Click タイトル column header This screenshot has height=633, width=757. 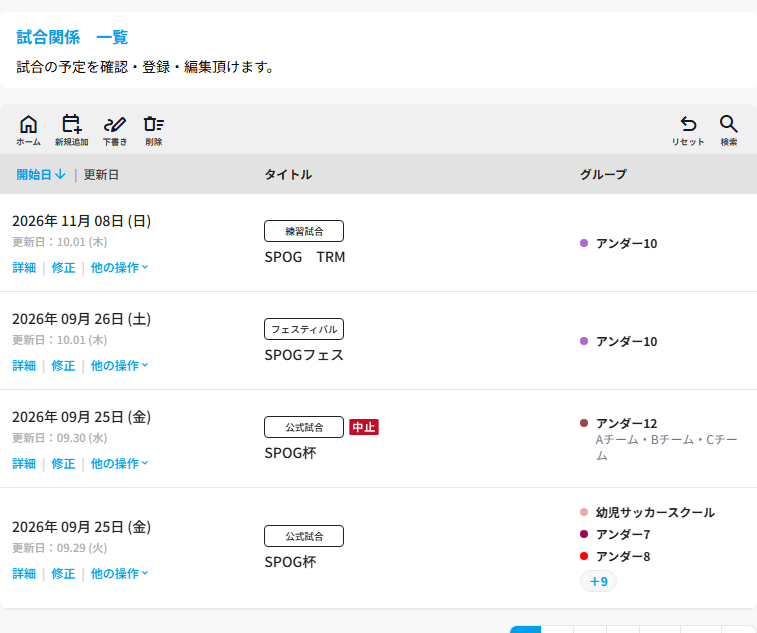[288, 174]
